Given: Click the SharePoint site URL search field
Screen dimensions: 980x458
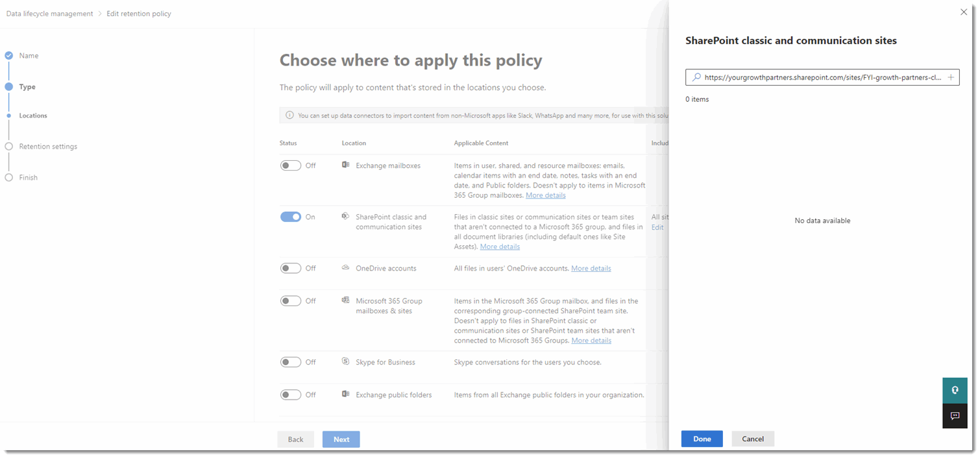Looking at the screenshot, I should [822, 77].
